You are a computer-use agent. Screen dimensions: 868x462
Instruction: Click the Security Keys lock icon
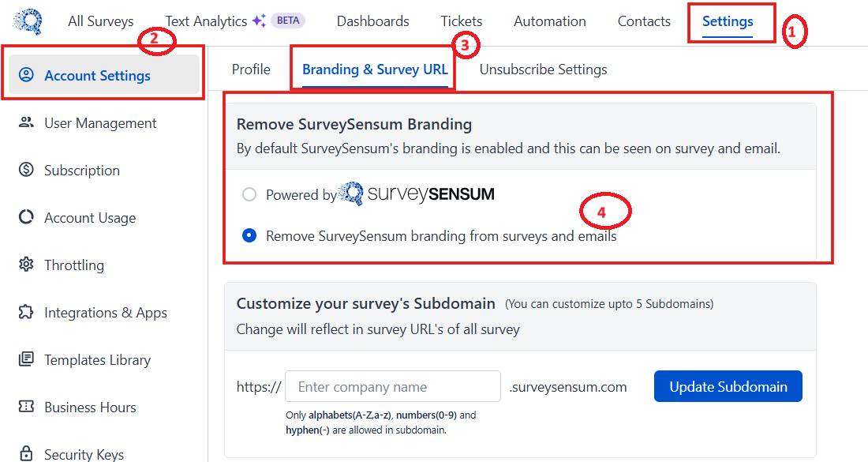click(27, 454)
